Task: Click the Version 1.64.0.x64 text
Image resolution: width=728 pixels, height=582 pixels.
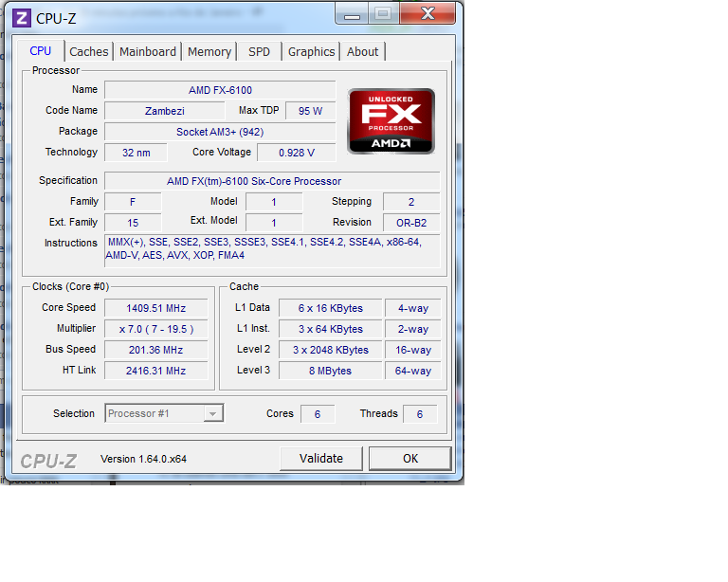Action: 143,459
